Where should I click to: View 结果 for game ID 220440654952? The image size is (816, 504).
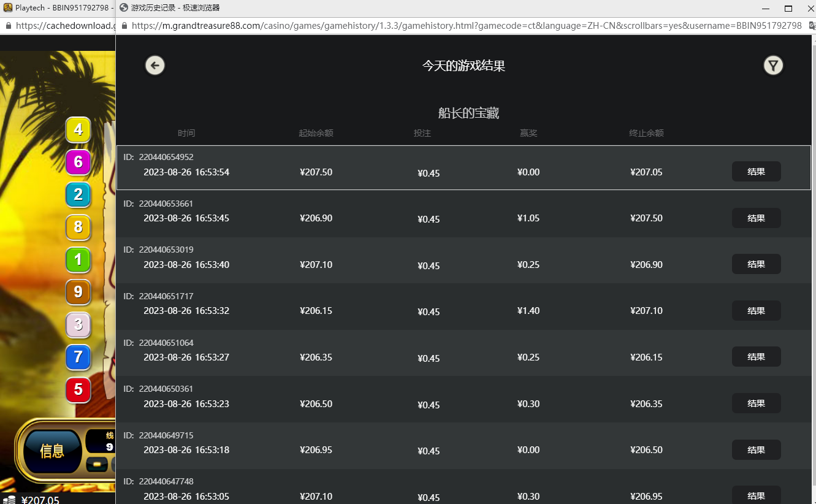pos(756,172)
